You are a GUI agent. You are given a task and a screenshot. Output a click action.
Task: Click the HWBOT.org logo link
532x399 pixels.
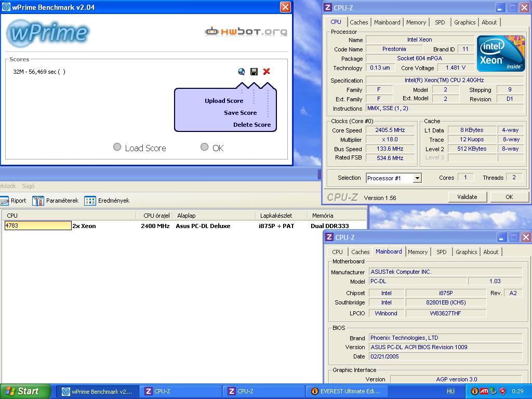(246, 32)
